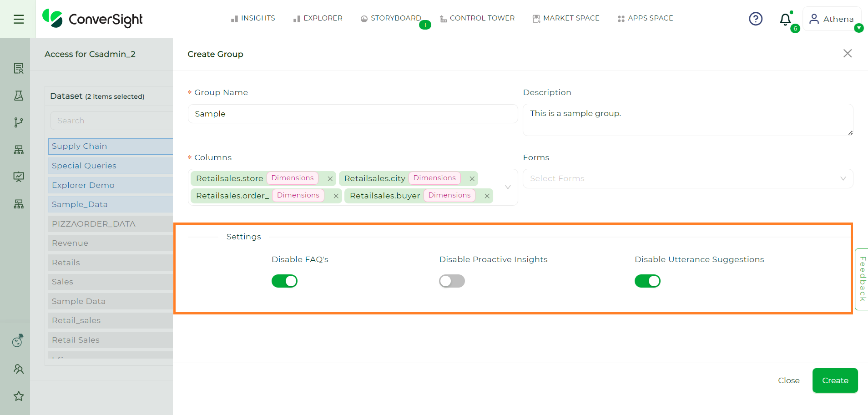Image resolution: width=868 pixels, height=415 pixels.
Task: Open the hamburger navigation menu
Action: [x=19, y=19]
